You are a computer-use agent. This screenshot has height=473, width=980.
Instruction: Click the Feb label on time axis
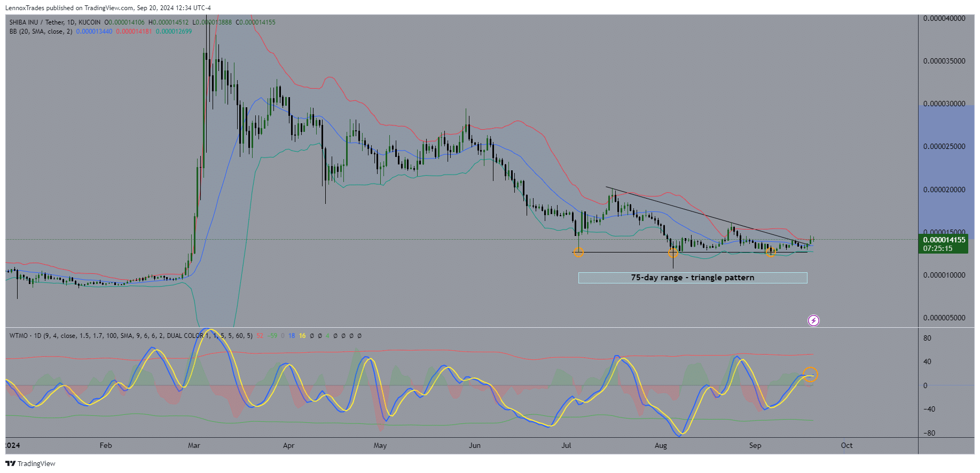[x=106, y=445]
